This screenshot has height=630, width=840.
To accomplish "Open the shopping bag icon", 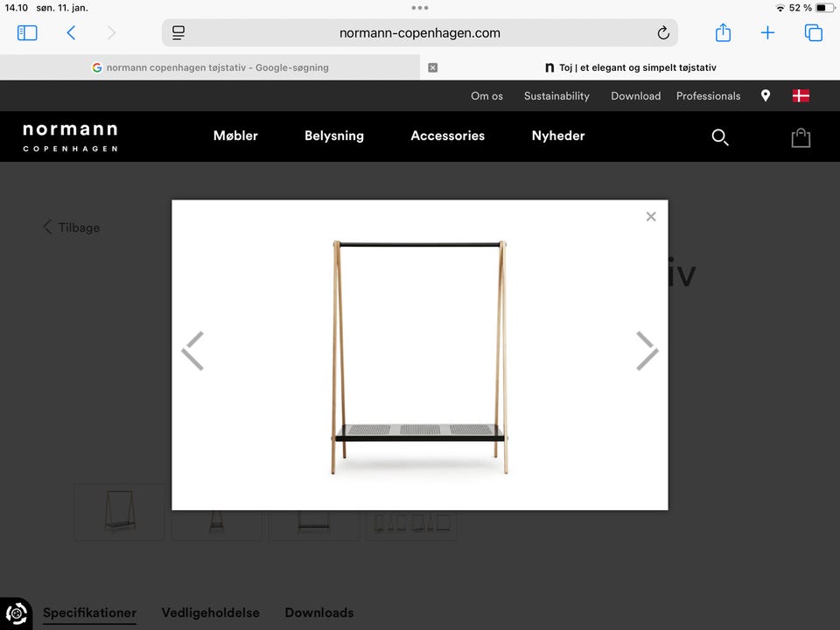I will (801, 136).
